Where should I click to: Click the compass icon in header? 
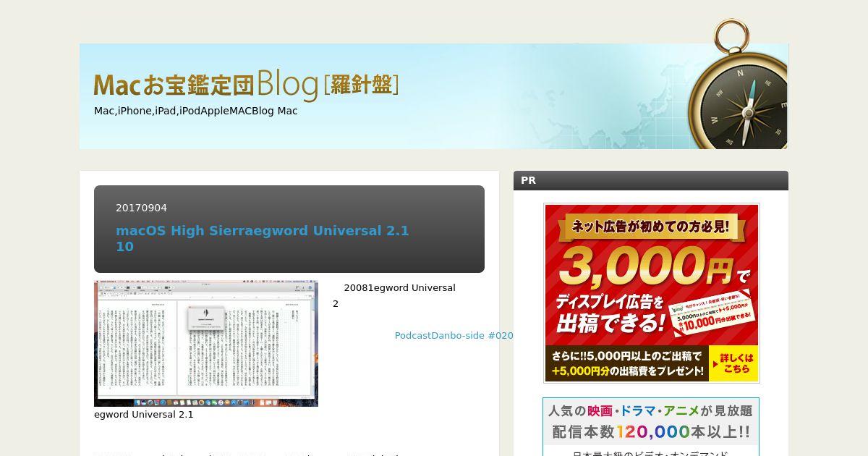(737, 85)
